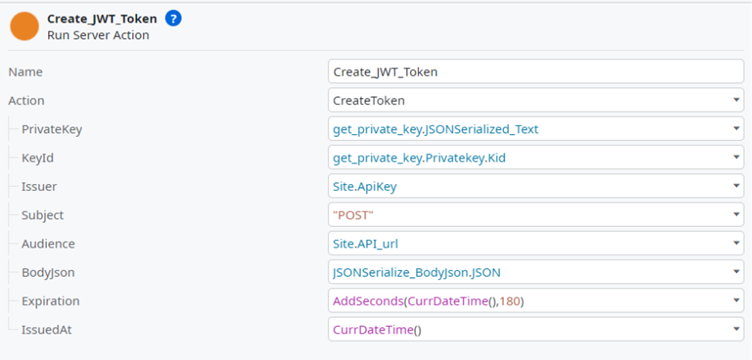Expand the KeyId value dropdown arrow
This screenshot has height=360, width=752.
[x=736, y=158]
